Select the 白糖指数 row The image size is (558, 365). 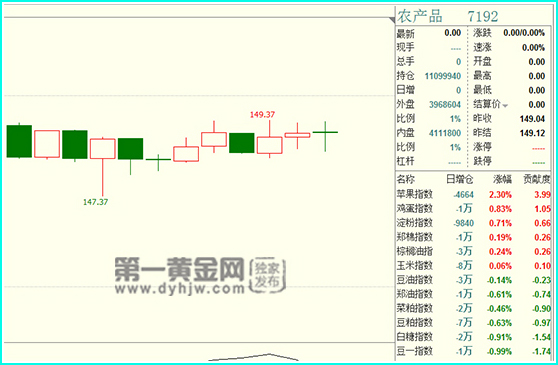(473, 337)
